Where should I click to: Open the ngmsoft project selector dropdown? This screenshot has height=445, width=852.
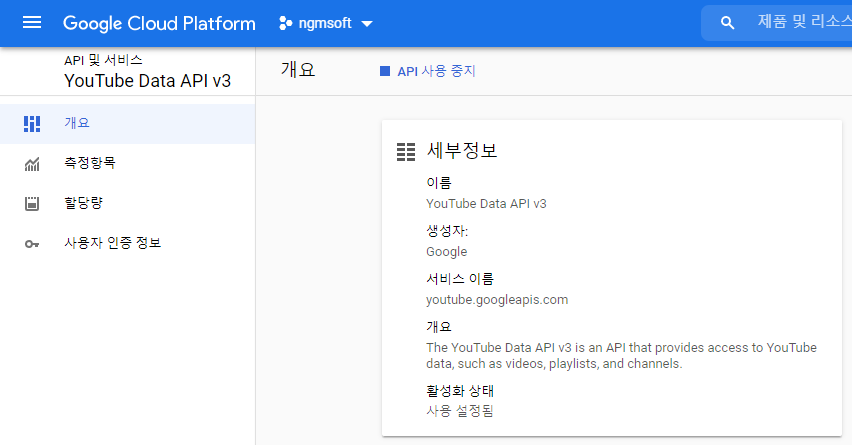click(x=325, y=23)
